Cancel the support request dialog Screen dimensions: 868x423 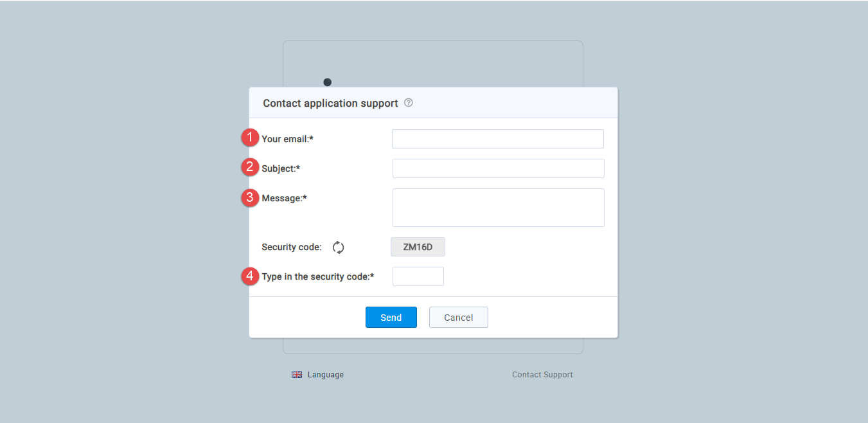[458, 318]
